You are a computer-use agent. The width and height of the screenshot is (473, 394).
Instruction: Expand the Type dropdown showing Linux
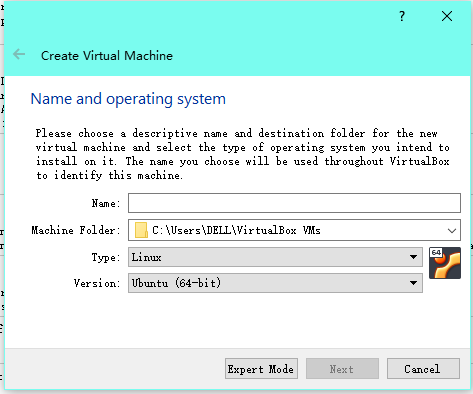(x=275, y=257)
